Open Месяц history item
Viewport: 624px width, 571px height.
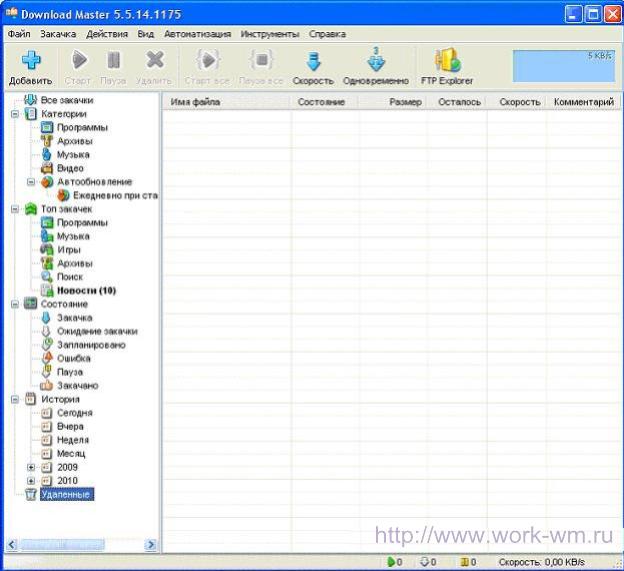tap(71, 453)
